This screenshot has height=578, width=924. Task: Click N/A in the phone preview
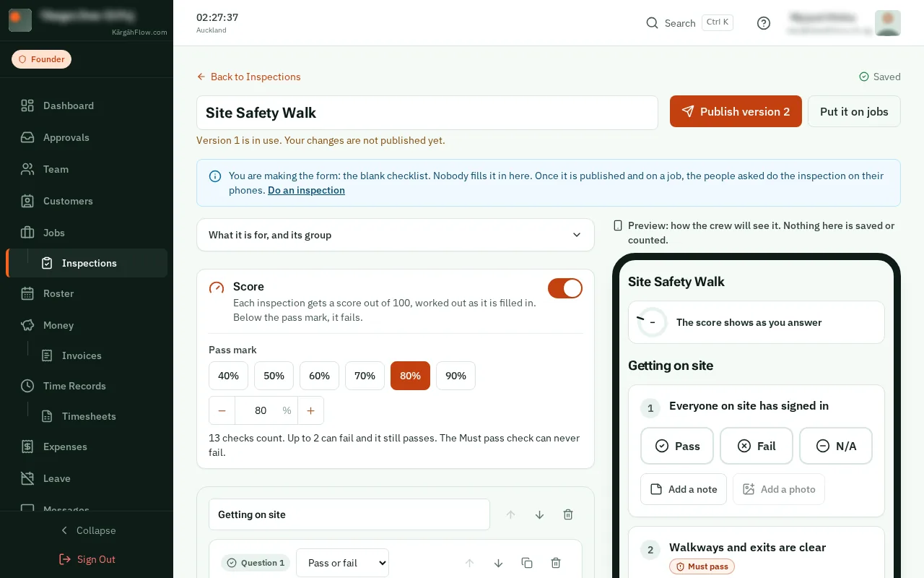(x=836, y=446)
